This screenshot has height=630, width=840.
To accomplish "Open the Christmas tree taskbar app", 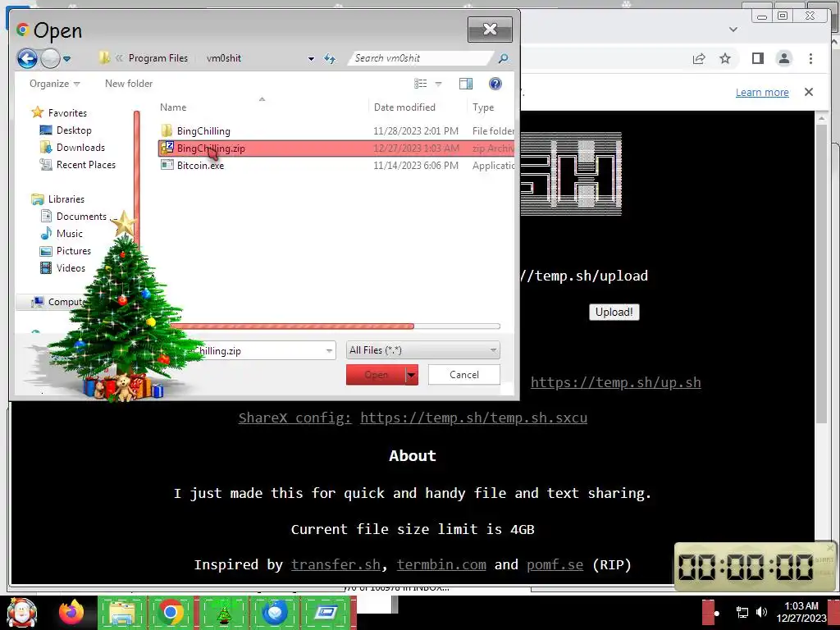I will [224, 613].
